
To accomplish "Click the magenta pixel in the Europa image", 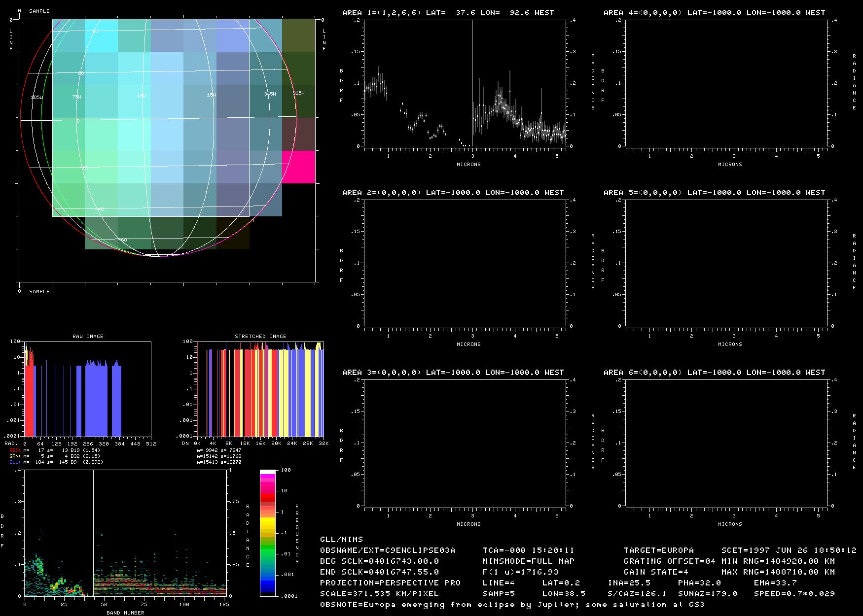I will tap(298, 167).
